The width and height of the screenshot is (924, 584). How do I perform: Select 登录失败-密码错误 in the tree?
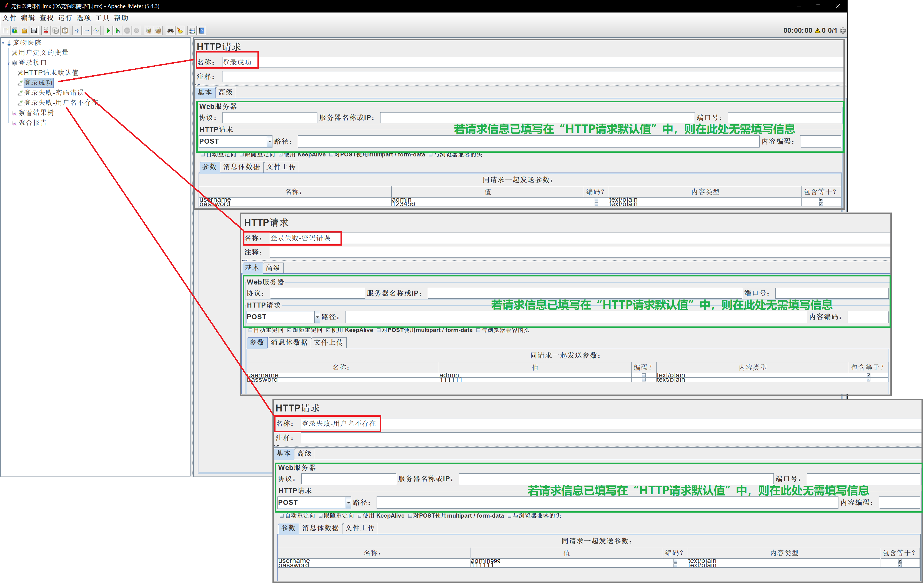[54, 93]
